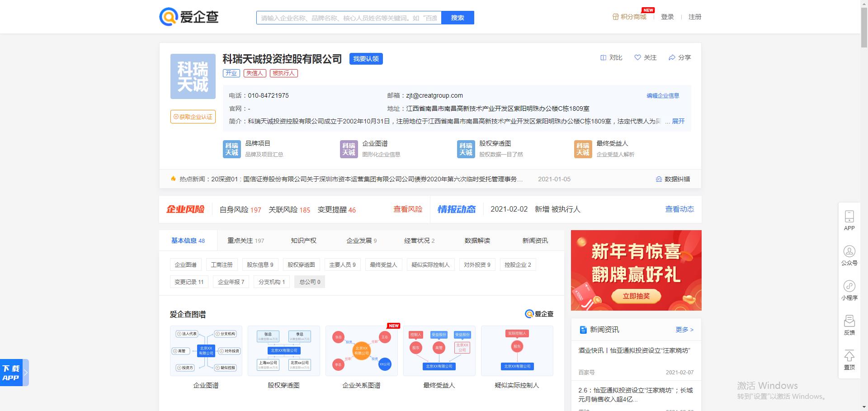The width and height of the screenshot is (868, 411).
Task: Select the 疑似实际控制人 sub-tab
Action: click(430, 265)
